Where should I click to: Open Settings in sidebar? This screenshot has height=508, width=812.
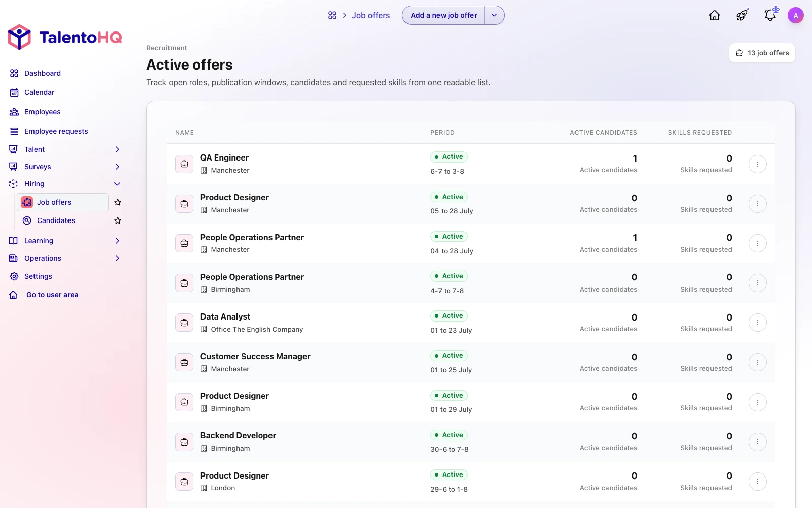click(x=38, y=276)
